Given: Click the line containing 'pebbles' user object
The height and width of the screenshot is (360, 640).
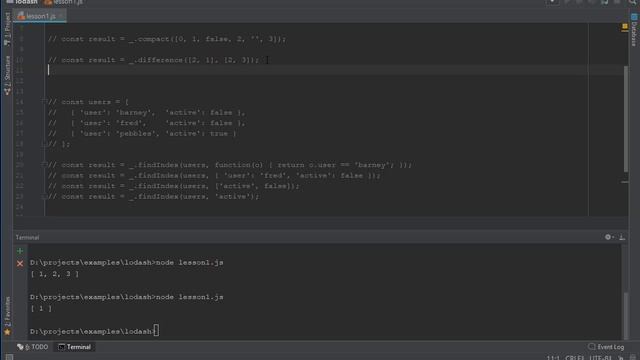Looking at the screenshot, I should 142,133.
